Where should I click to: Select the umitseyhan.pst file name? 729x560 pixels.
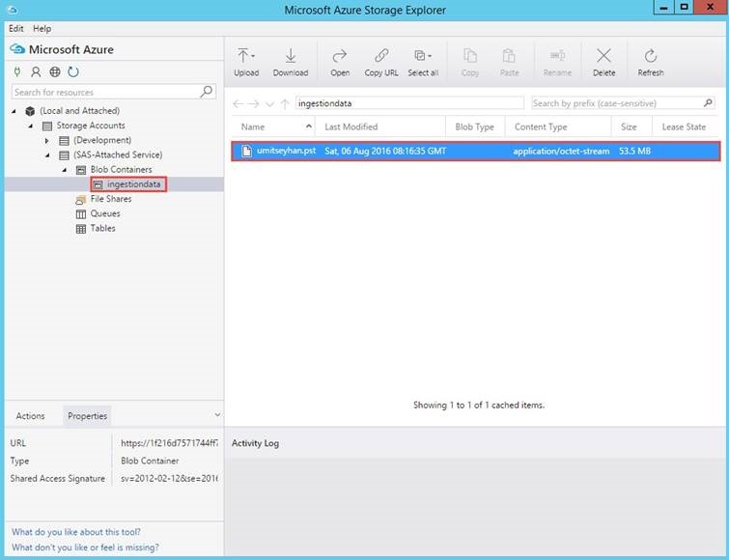pos(286,151)
